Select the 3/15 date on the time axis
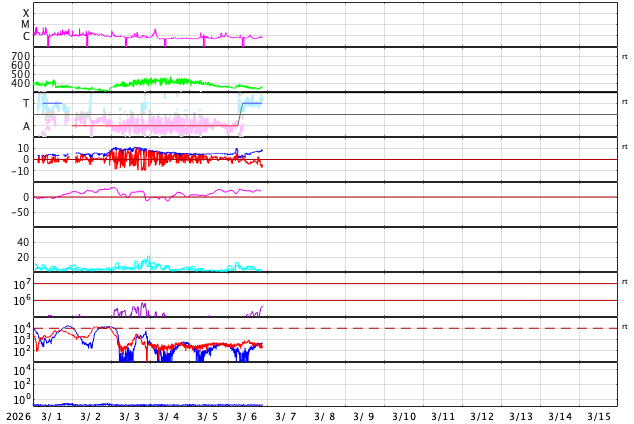 [x=599, y=416]
